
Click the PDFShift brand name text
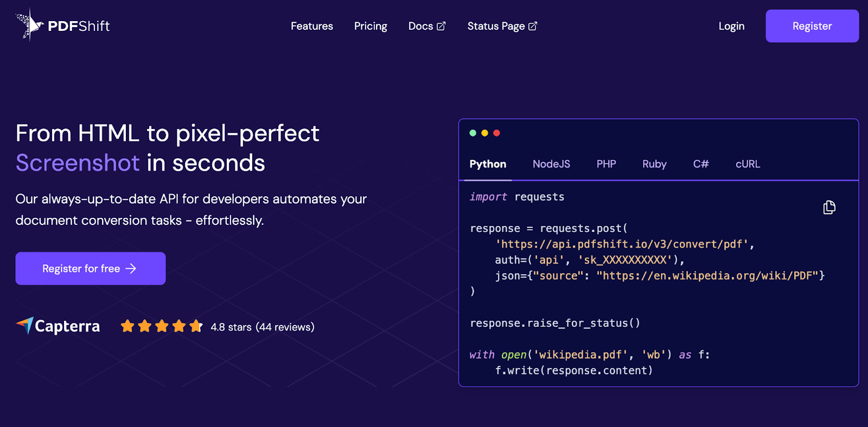(x=79, y=26)
